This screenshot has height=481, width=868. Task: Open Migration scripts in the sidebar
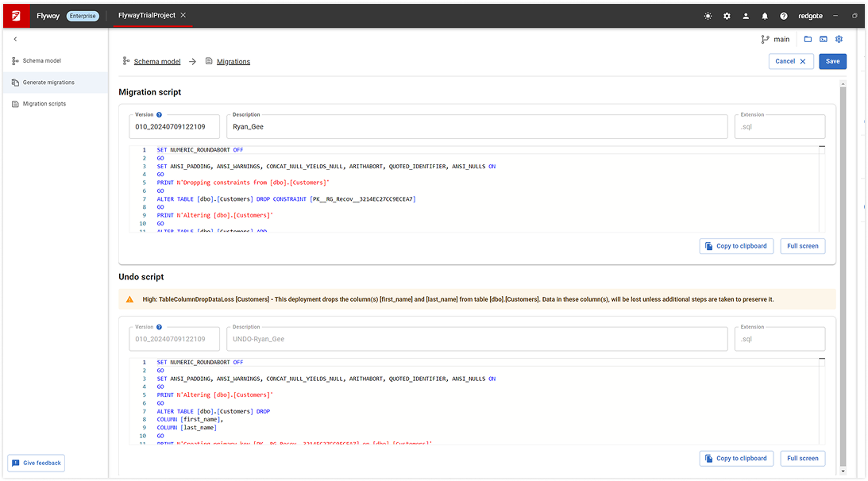coord(44,104)
